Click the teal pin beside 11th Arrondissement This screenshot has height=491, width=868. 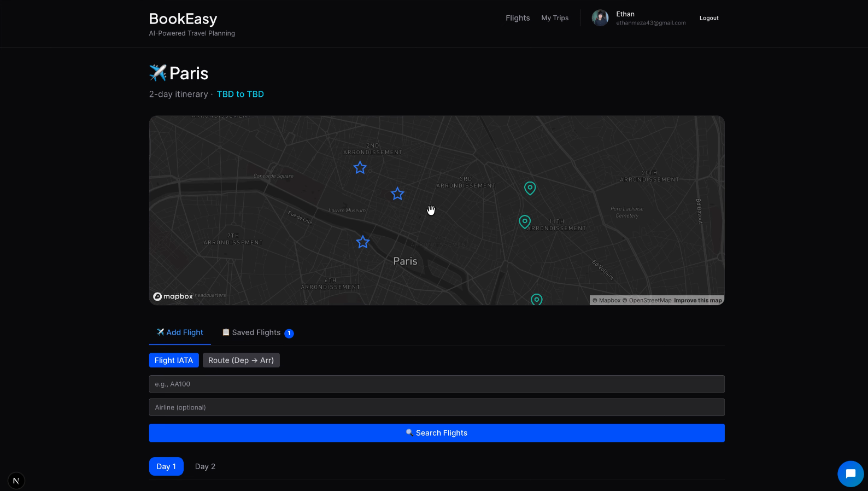(x=524, y=221)
